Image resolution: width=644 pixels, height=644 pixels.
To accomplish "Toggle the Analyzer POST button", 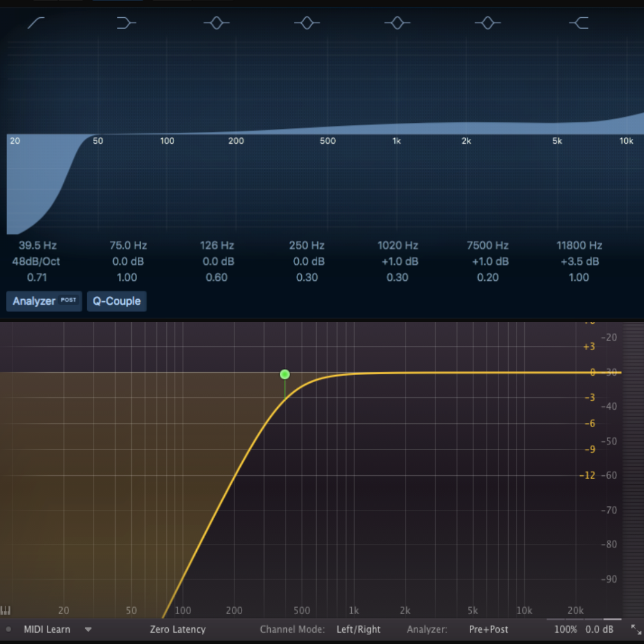I will pyautogui.click(x=44, y=301).
